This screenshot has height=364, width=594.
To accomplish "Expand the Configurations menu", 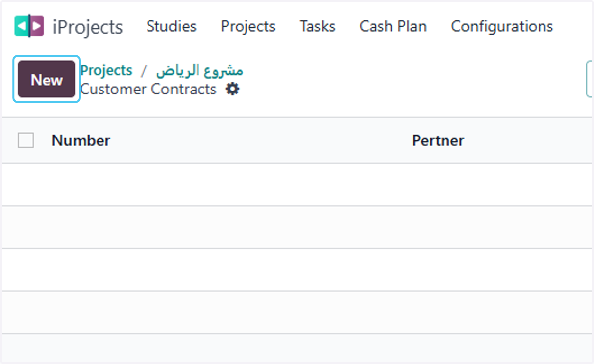I will click(x=502, y=26).
